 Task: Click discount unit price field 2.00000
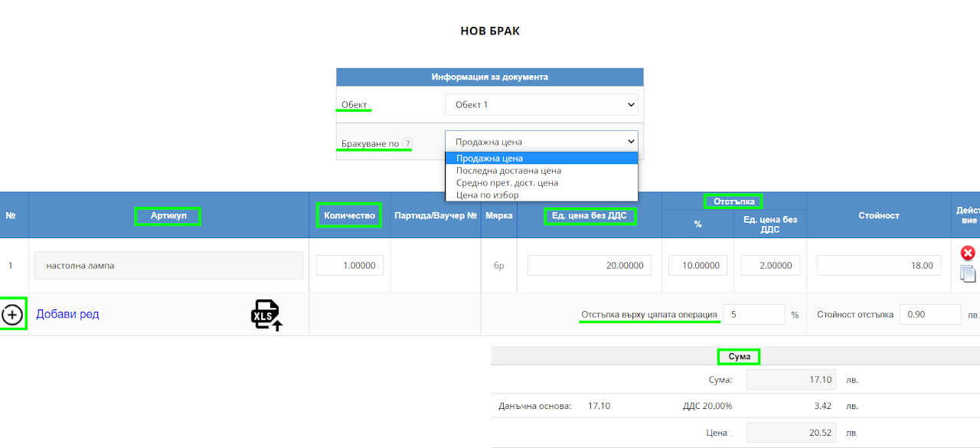(x=770, y=266)
